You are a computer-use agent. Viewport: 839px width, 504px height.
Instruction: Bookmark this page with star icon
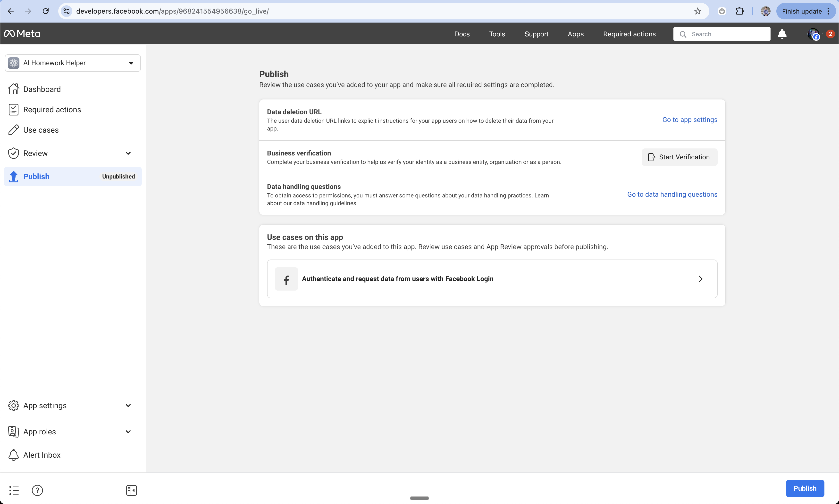point(697,11)
